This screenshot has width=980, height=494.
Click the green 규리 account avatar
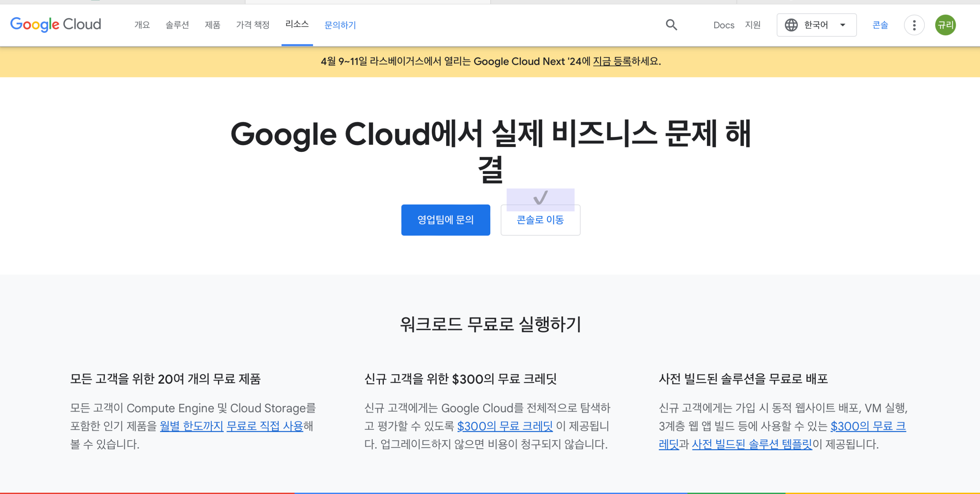click(x=945, y=25)
